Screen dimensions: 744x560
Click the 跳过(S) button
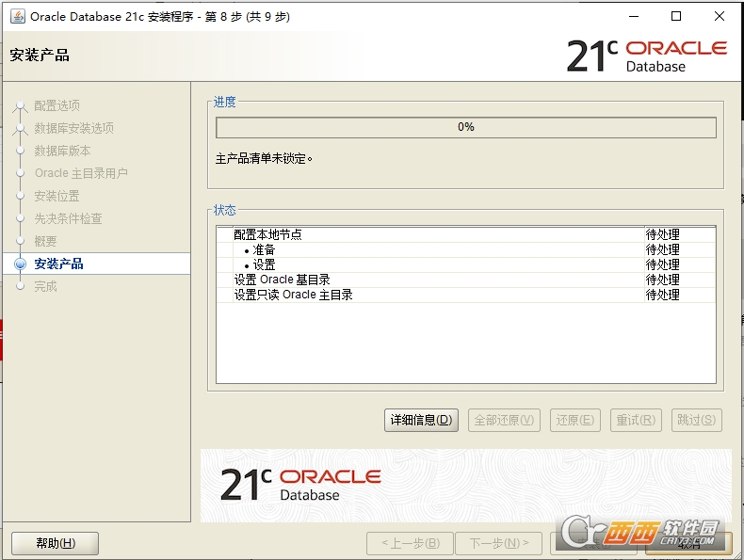pos(697,420)
